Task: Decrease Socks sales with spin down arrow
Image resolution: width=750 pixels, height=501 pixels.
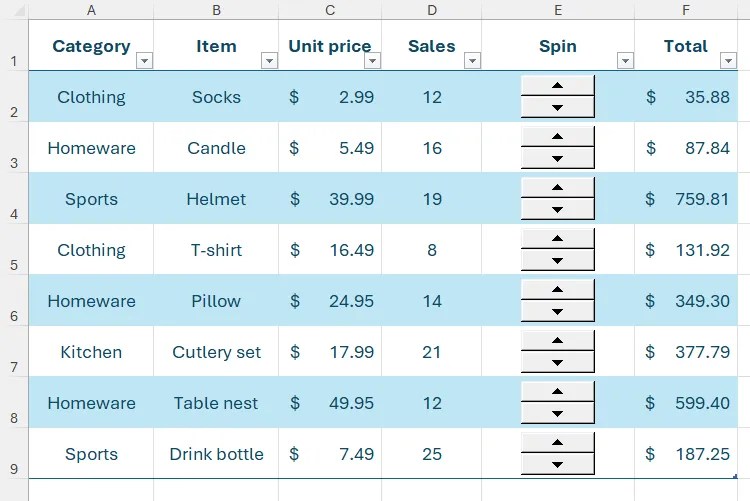Action: tap(558, 108)
